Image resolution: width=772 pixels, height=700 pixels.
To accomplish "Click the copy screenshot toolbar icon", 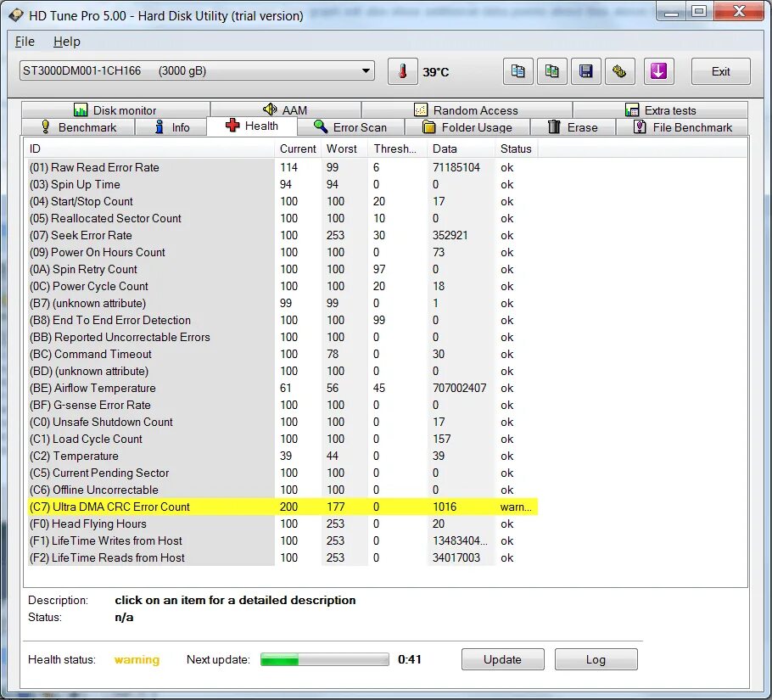I will [x=552, y=72].
